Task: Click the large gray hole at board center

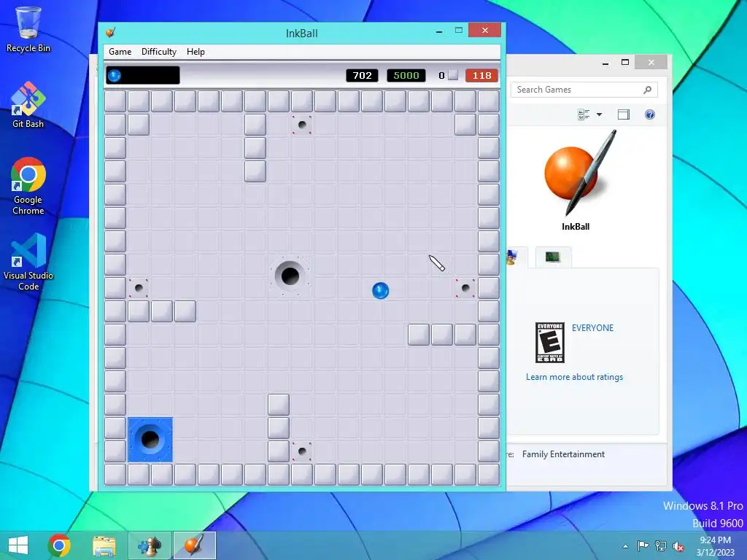Action: [x=290, y=276]
